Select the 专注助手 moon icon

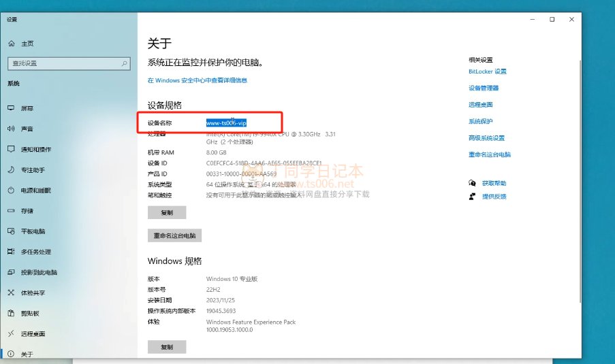tap(11, 169)
